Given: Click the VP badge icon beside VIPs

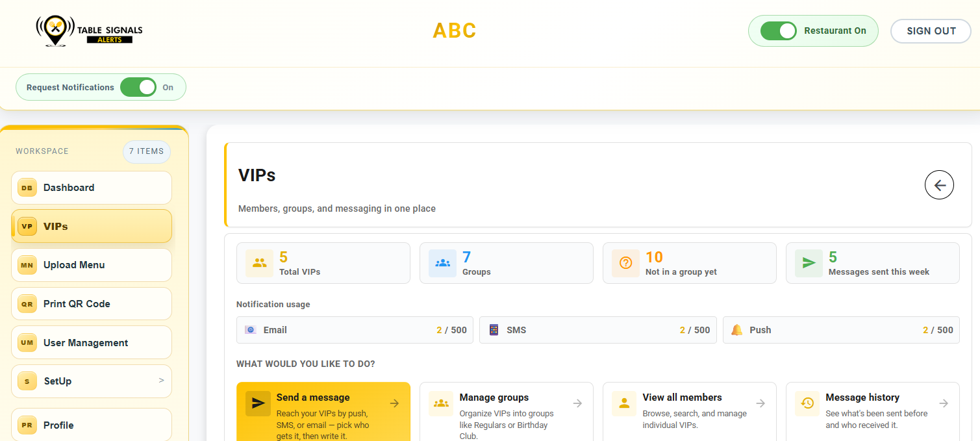Looking at the screenshot, I should pyautogui.click(x=27, y=226).
